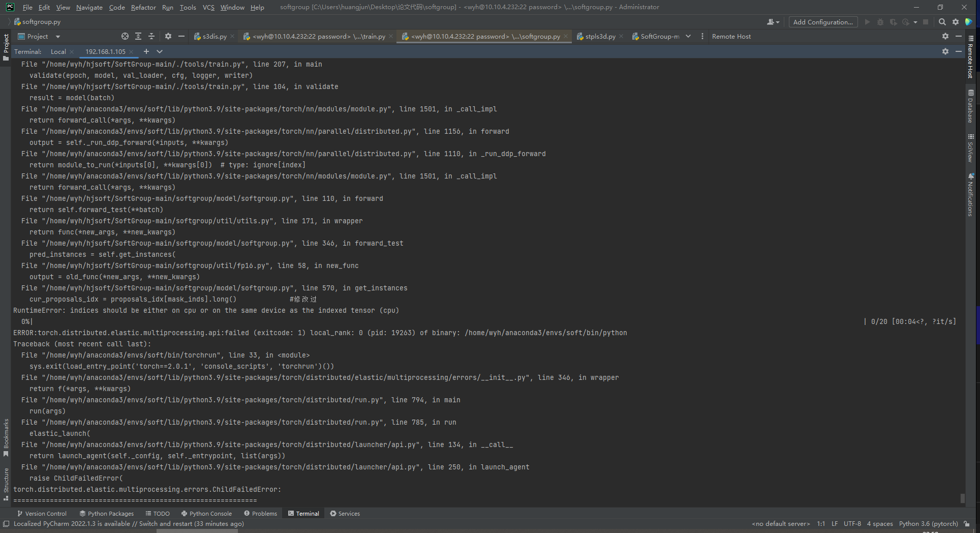The width and height of the screenshot is (980, 533).
Task: Open the SciView panel
Action: 971,147
